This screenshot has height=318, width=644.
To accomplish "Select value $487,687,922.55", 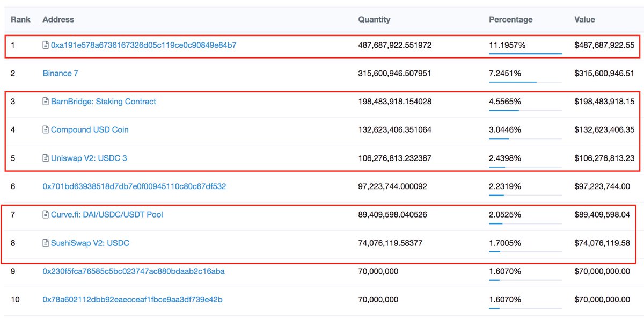I will pyautogui.click(x=605, y=46).
